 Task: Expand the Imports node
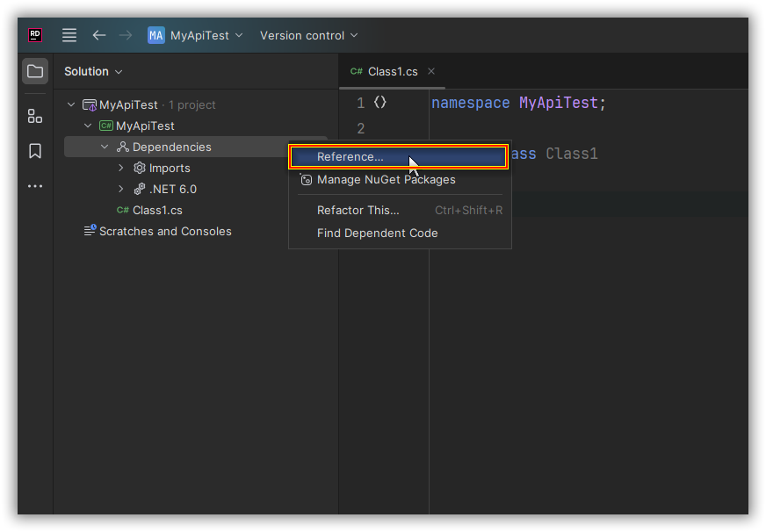click(121, 168)
